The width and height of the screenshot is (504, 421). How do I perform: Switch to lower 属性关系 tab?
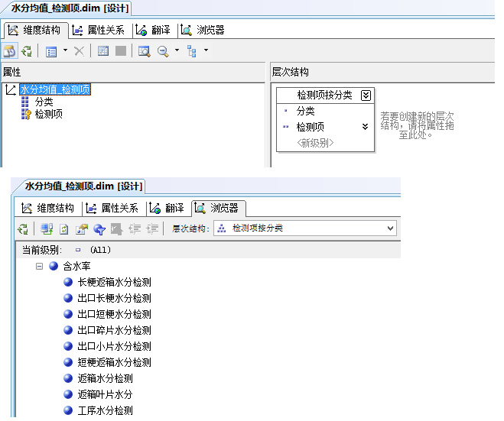pos(113,208)
